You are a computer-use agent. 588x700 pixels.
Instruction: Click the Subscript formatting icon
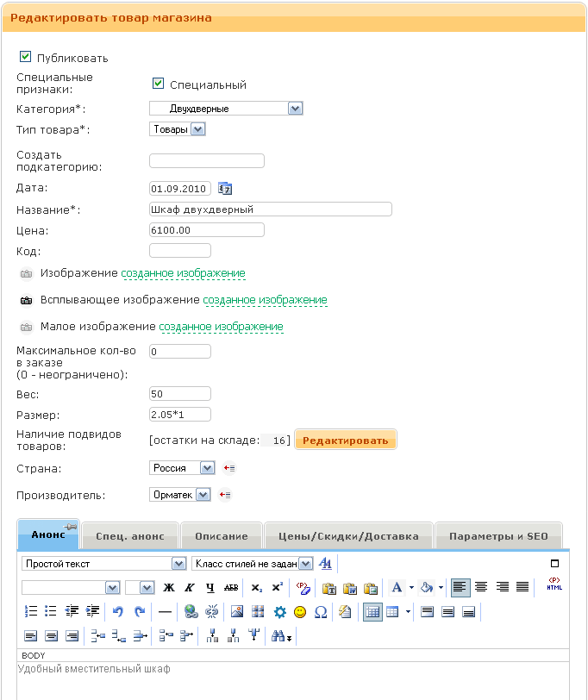[257, 588]
